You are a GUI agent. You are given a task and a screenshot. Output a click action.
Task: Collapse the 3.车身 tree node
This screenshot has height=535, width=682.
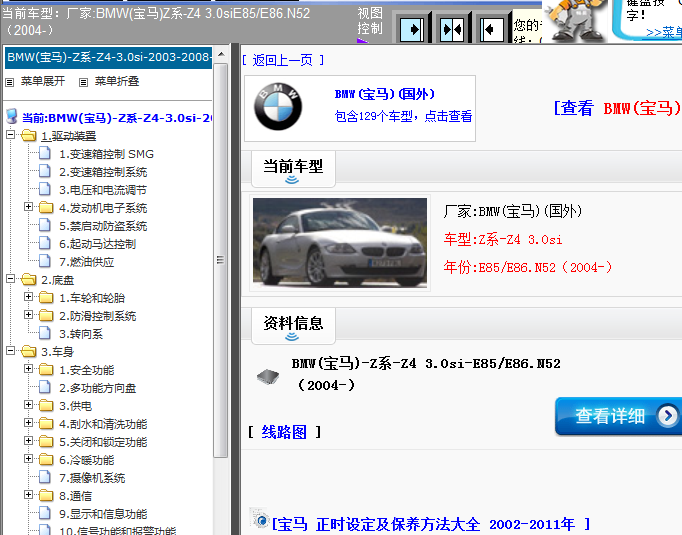(x=11, y=351)
